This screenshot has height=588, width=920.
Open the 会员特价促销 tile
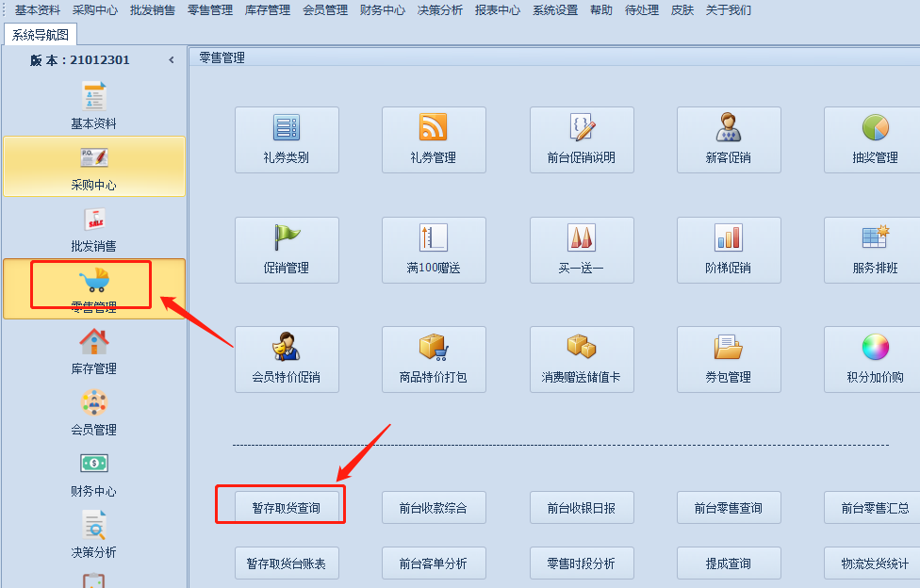tap(287, 359)
